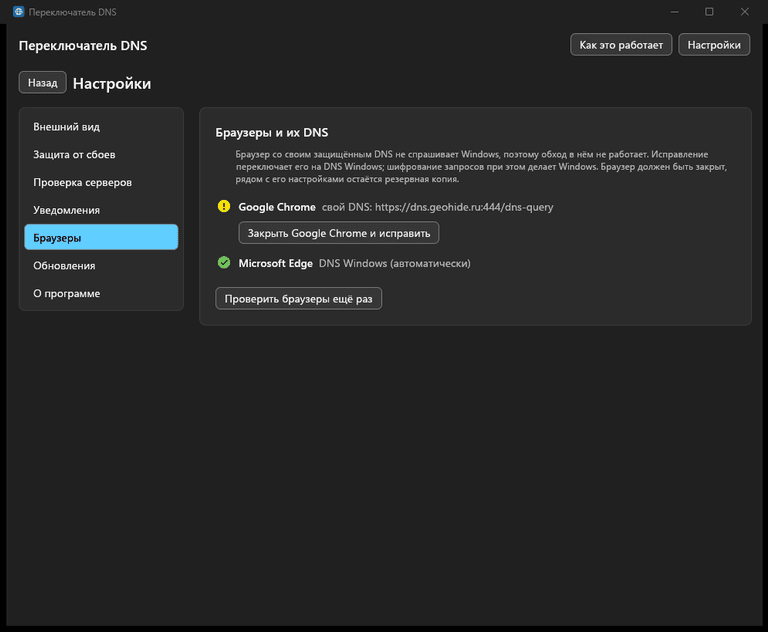Screen dimensions: 768x632
Task: Click the Microsoft Edge browser label
Action: tap(275, 264)
